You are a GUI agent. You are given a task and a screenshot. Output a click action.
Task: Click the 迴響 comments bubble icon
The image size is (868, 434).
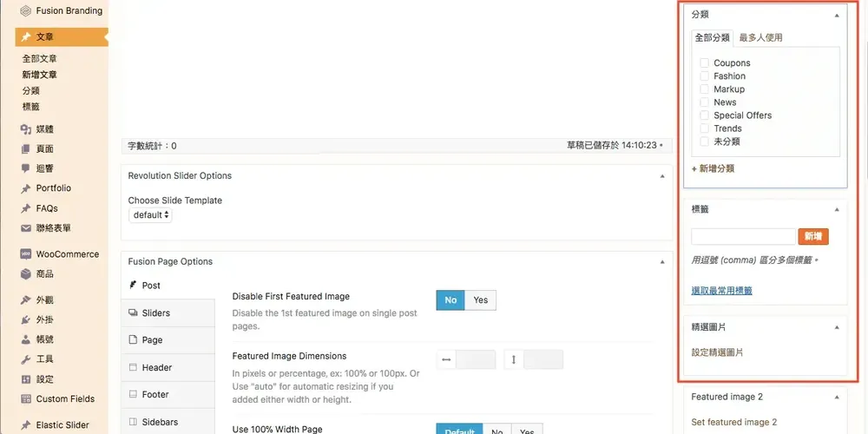click(25, 168)
